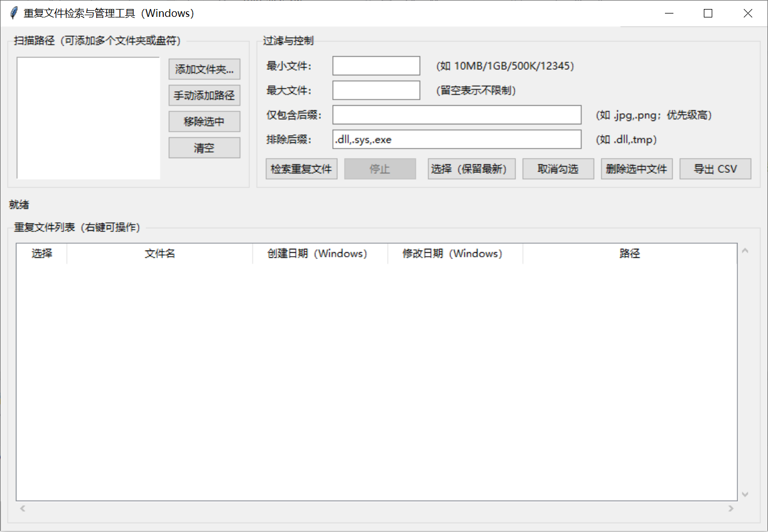Click inside the 最大文件 input field
Viewport: 768px width, 532px height.
click(376, 90)
